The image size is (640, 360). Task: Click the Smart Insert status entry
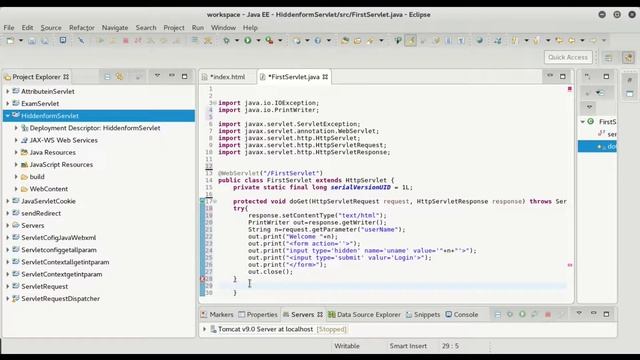408,346
